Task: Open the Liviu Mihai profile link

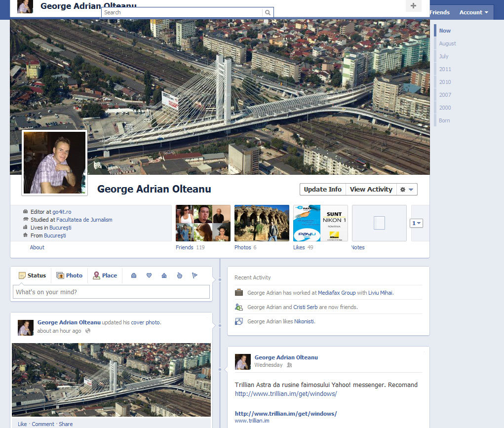Action: tap(380, 293)
